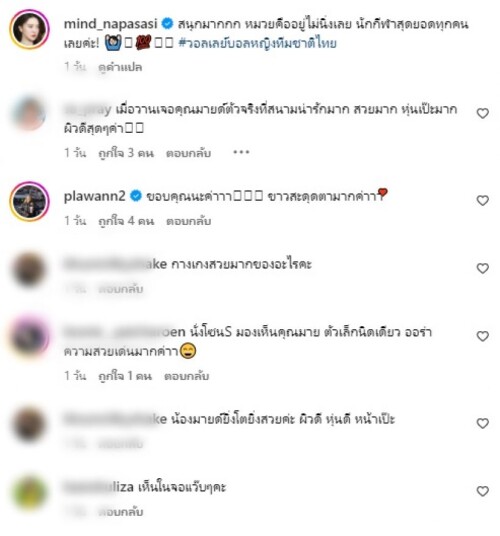The image size is (500, 536).
Task: Open plawann2's profile avatar
Action: [x=29, y=201]
